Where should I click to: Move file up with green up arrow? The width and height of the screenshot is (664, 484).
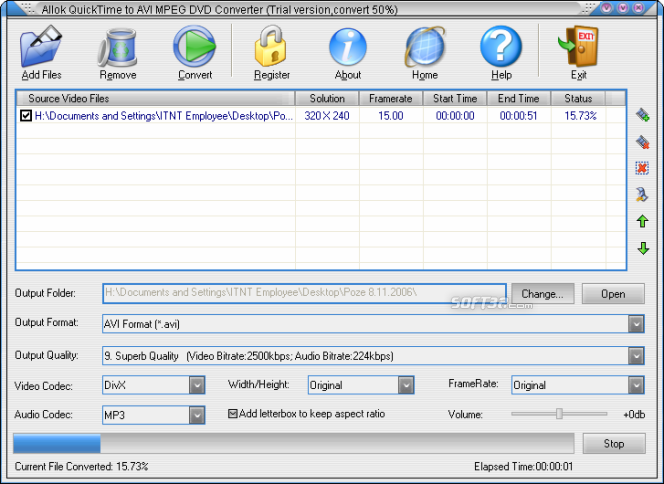(x=643, y=221)
